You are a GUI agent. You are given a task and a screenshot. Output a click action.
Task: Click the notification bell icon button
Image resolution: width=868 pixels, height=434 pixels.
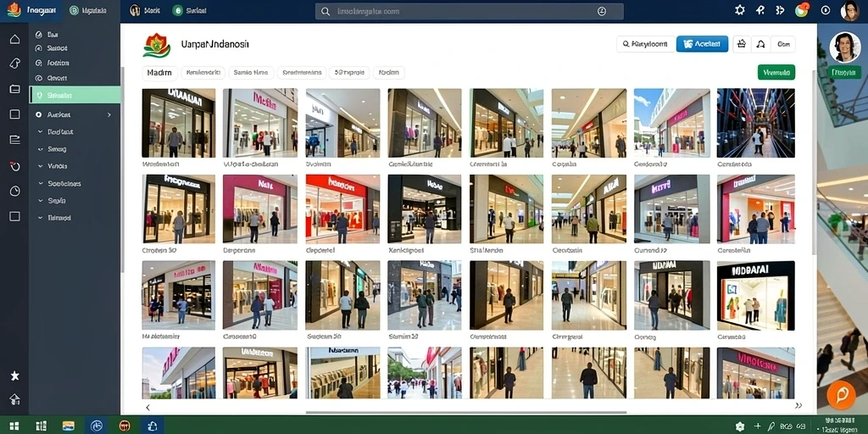coord(760,44)
